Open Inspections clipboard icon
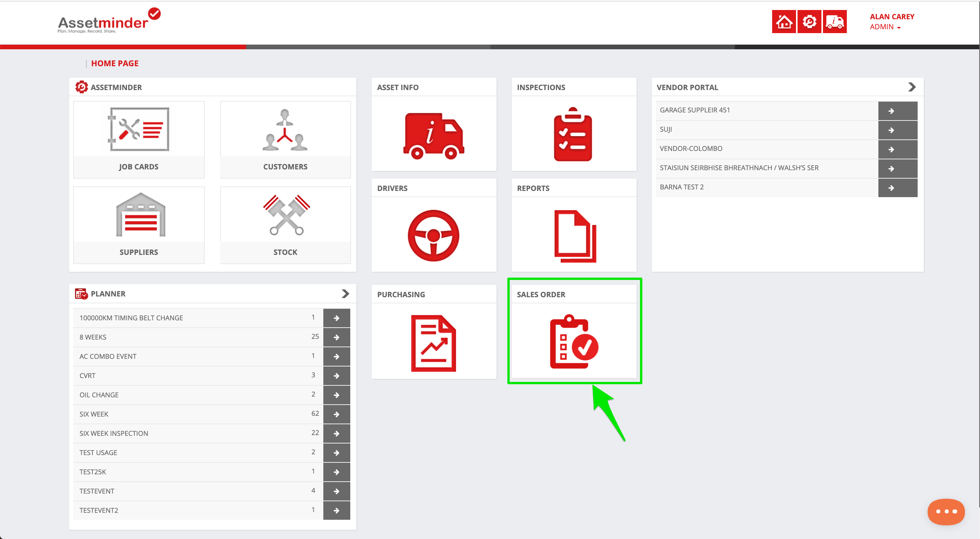 tap(573, 134)
